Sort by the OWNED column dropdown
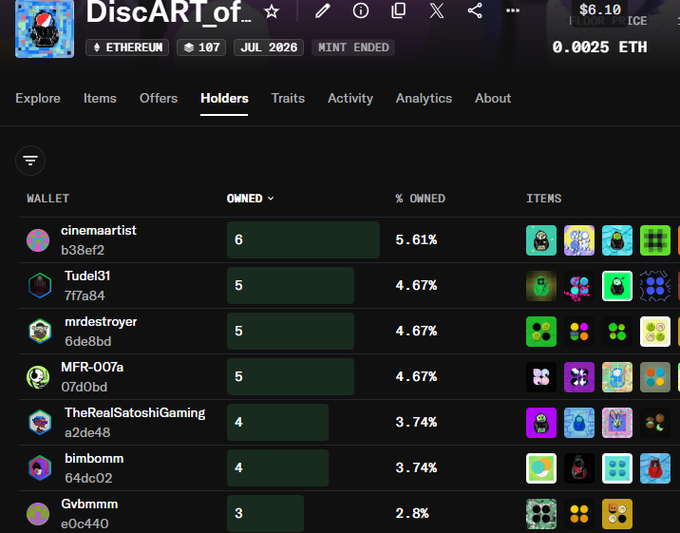This screenshot has width=680, height=533. coord(250,199)
